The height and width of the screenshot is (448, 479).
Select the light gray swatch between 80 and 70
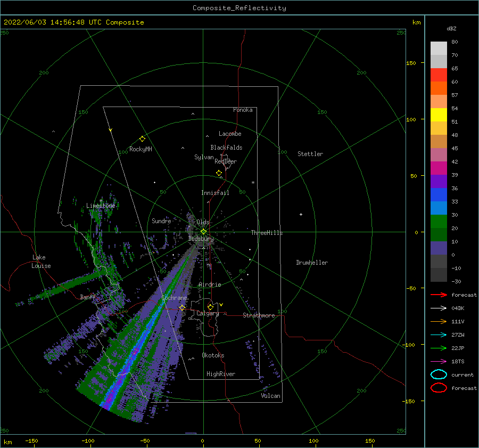coord(439,48)
